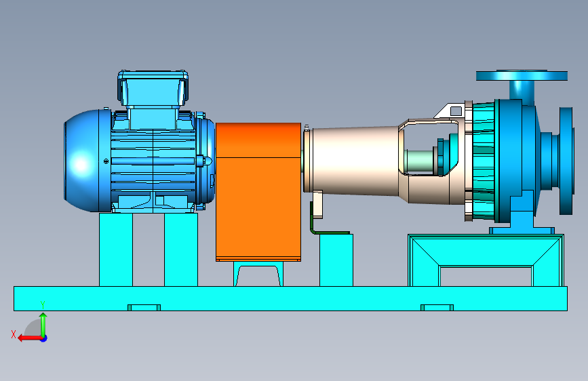The image size is (588, 381).
Task: Select the domed motor fan cover
Action: (87, 161)
